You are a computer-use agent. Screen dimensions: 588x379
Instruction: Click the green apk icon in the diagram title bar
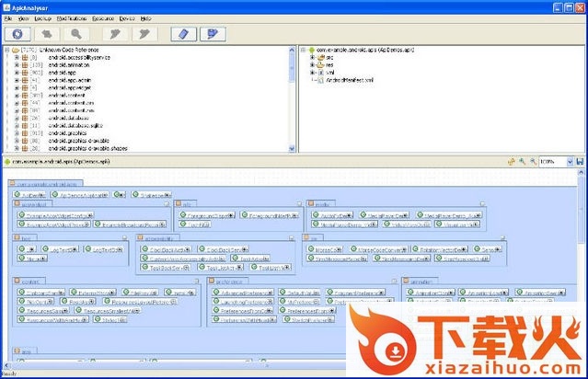point(7,162)
